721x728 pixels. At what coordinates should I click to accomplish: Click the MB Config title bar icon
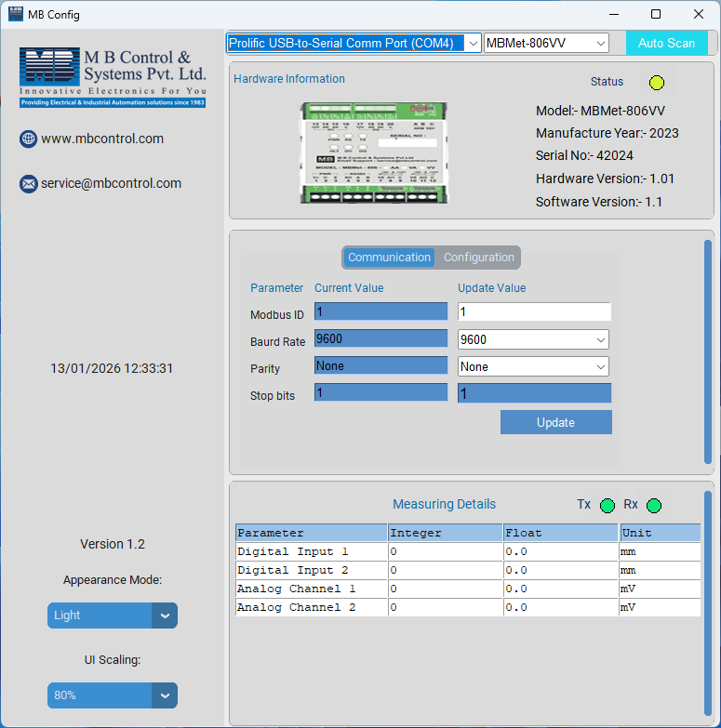pyautogui.click(x=15, y=14)
